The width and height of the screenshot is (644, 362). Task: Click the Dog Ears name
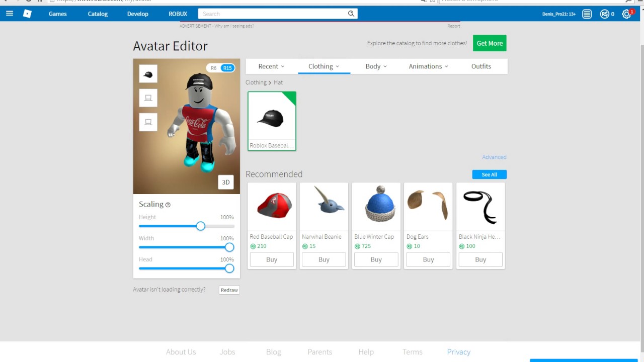[x=418, y=237]
